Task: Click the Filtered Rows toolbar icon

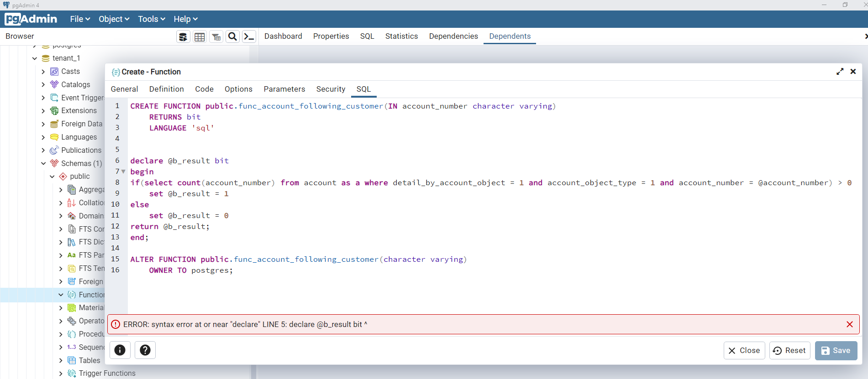Action: pyautogui.click(x=216, y=37)
